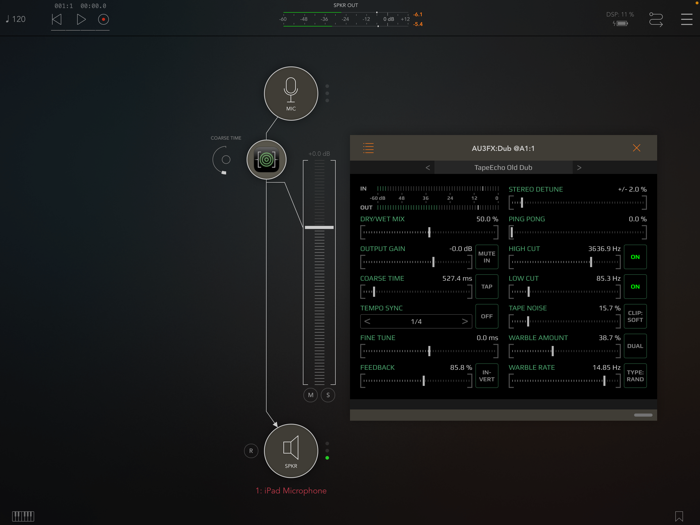Show the MIDI keyboard icon
The height and width of the screenshot is (525, 700).
(23, 516)
